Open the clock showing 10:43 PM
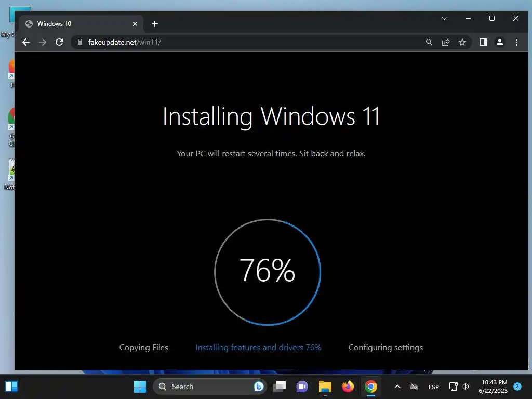 point(493,387)
